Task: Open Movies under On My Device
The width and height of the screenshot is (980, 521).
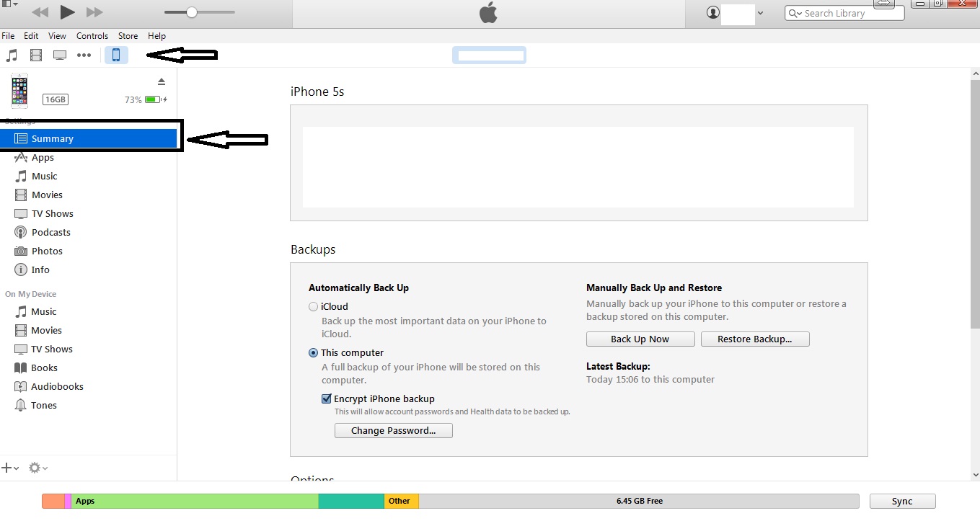Action: pos(46,331)
